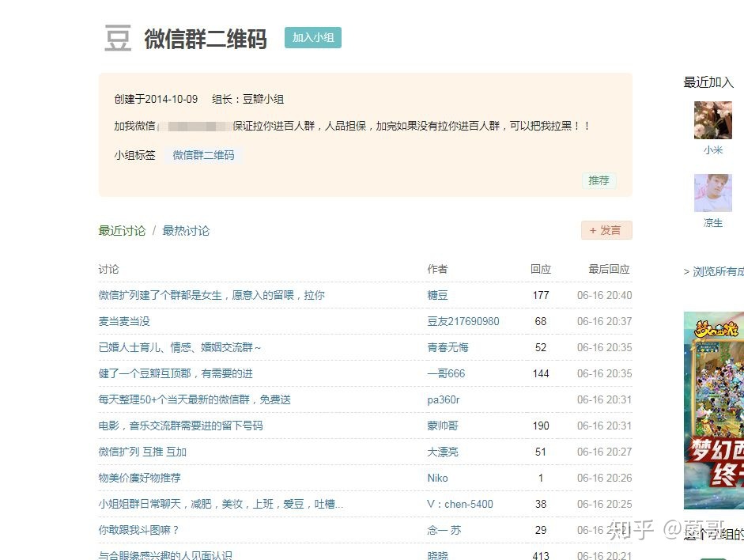Open author profile 青春无悔
The image size is (744, 560).
coord(448,347)
